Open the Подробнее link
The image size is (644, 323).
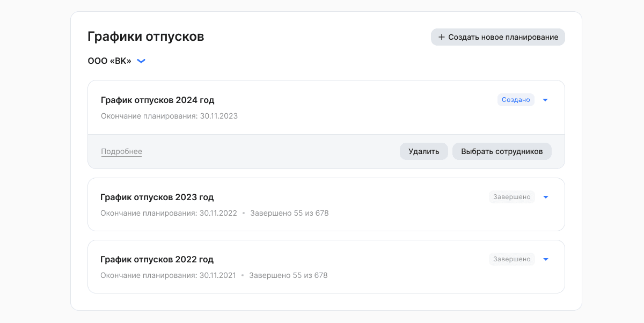tap(121, 151)
